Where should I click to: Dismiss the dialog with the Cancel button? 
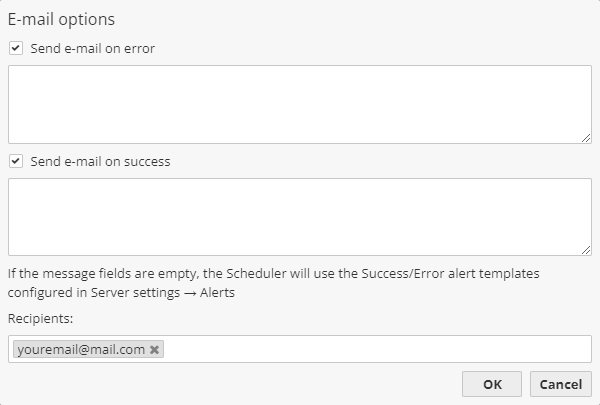pyautogui.click(x=561, y=384)
